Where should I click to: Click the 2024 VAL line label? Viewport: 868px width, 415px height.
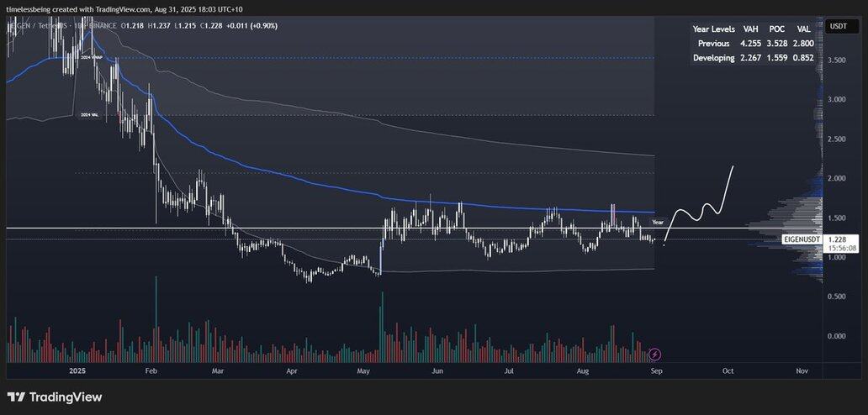pyautogui.click(x=89, y=115)
